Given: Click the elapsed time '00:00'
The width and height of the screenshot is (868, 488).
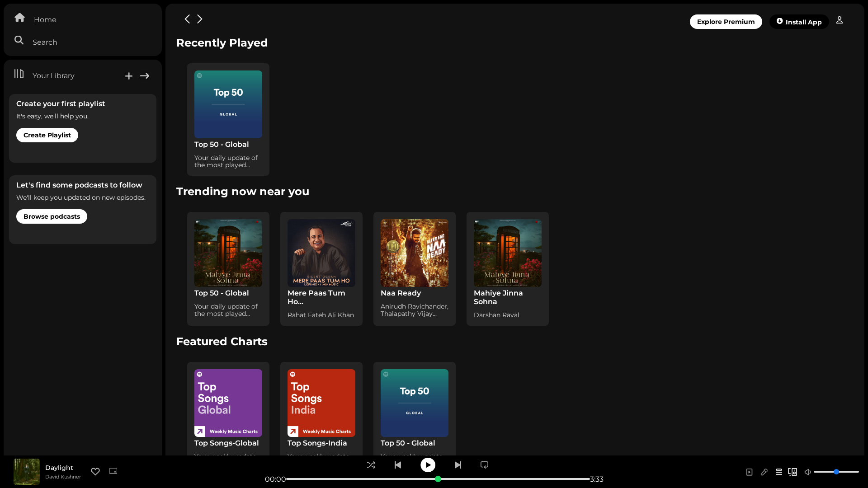Looking at the screenshot, I should pos(275,479).
